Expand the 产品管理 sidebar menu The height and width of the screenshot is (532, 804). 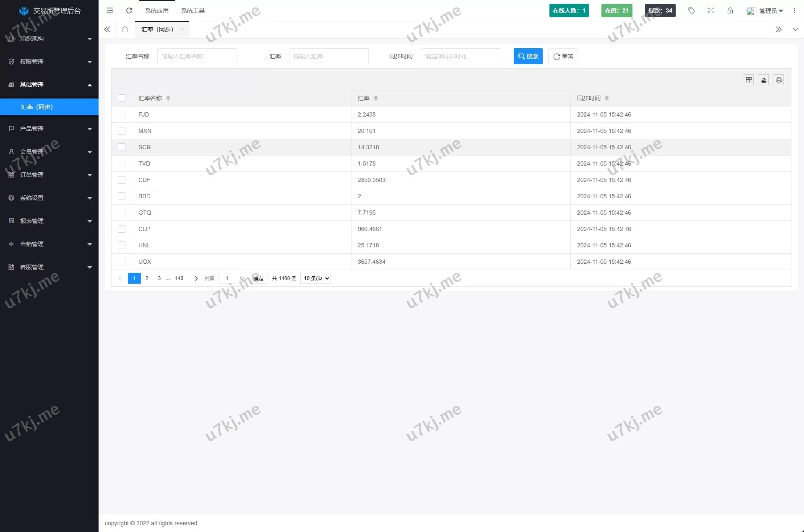(49, 129)
